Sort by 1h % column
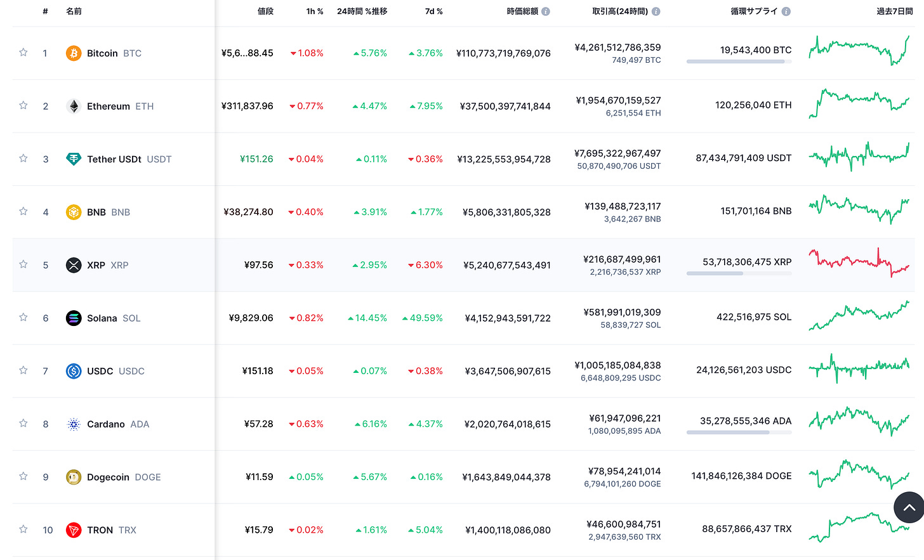924x560 pixels. coord(315,11)
